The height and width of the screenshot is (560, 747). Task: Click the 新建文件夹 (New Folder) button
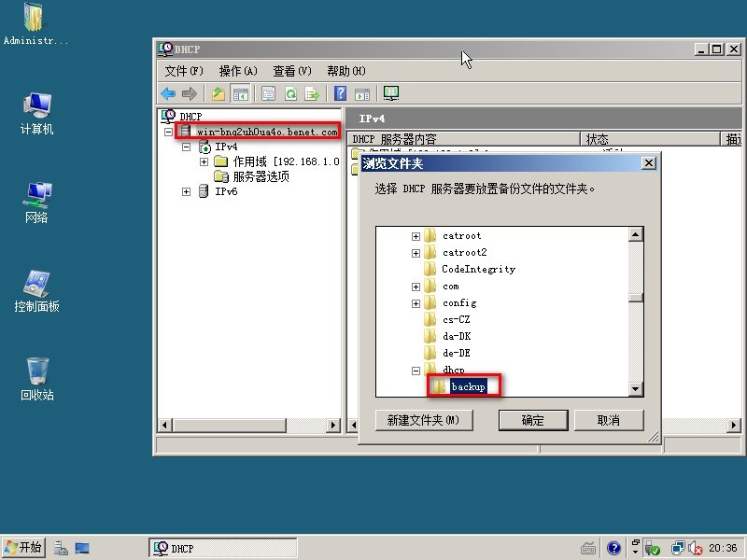422,420
